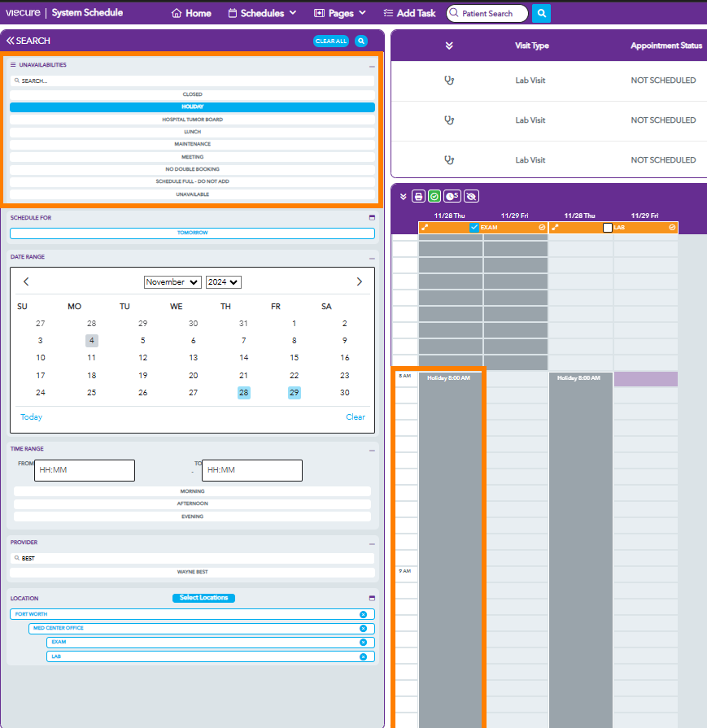Click Add Task in top bar
The width and height of the screenshot is (707, 728).
tap(410, 14)
